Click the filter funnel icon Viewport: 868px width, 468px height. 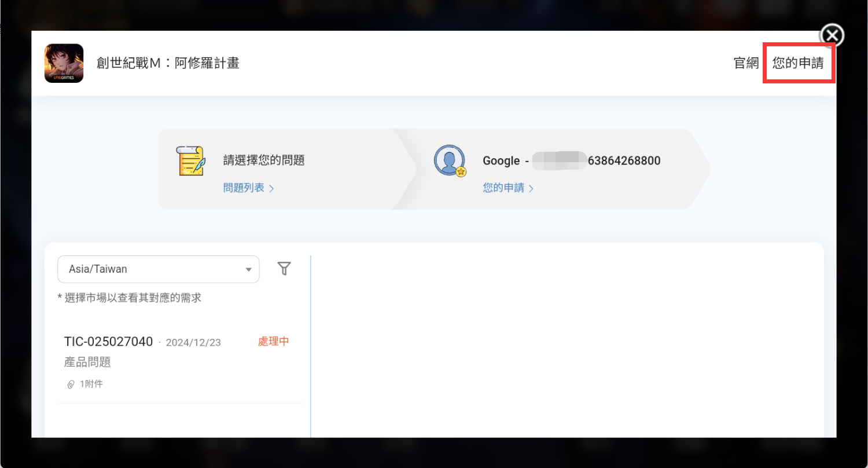click(x=284, y=269)
